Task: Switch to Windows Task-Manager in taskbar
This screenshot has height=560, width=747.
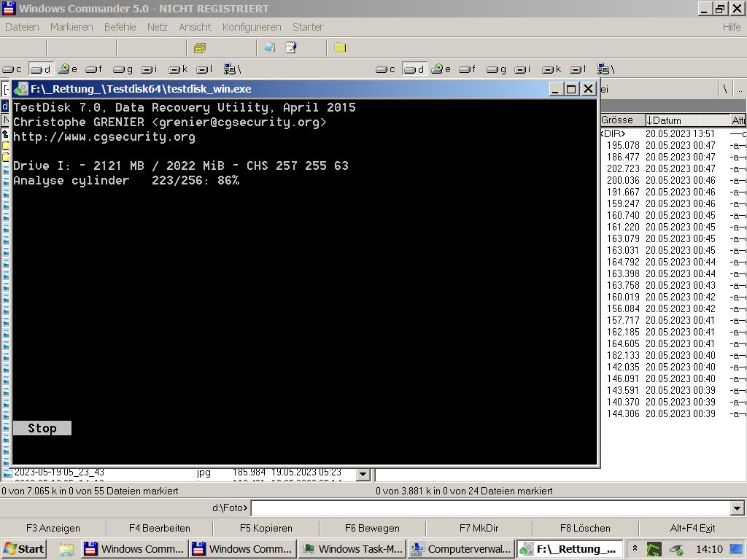Action: coord(353,549)
